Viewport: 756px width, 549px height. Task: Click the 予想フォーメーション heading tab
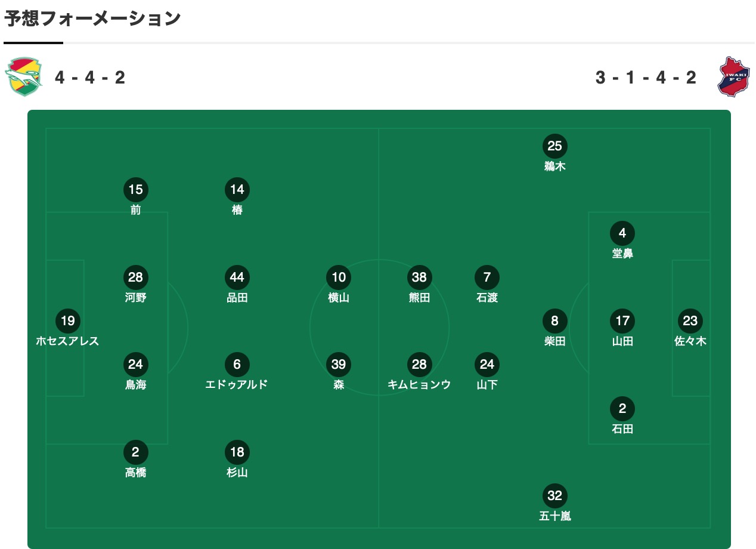tap(92, 19)
